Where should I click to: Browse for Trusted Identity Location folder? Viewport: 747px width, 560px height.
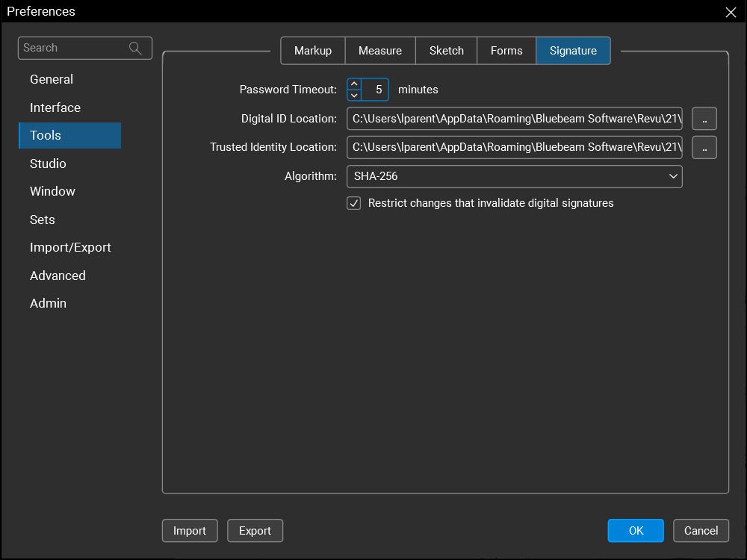tap(704, 147)
